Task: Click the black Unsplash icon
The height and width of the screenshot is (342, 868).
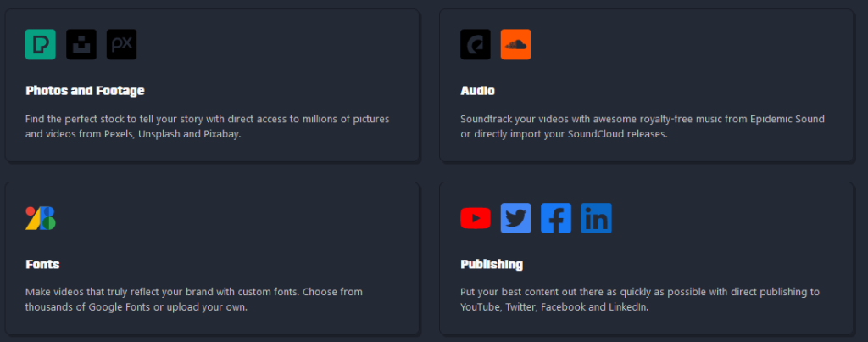Action: click(x=81, y=44)
